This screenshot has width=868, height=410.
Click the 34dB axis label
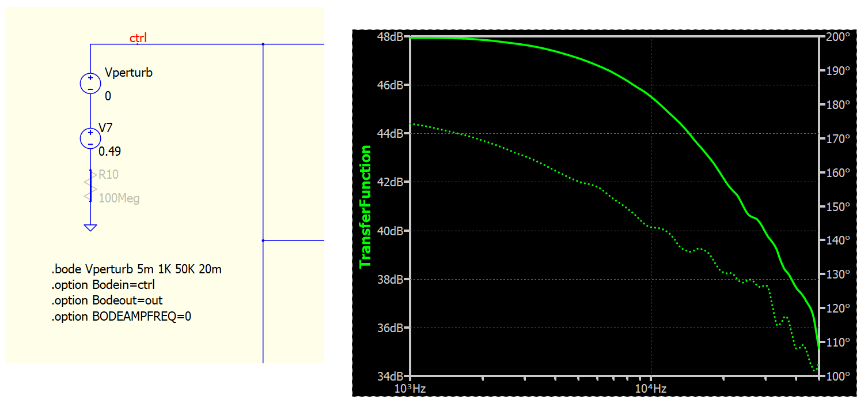pyautogui.click(x=390, y=377)
